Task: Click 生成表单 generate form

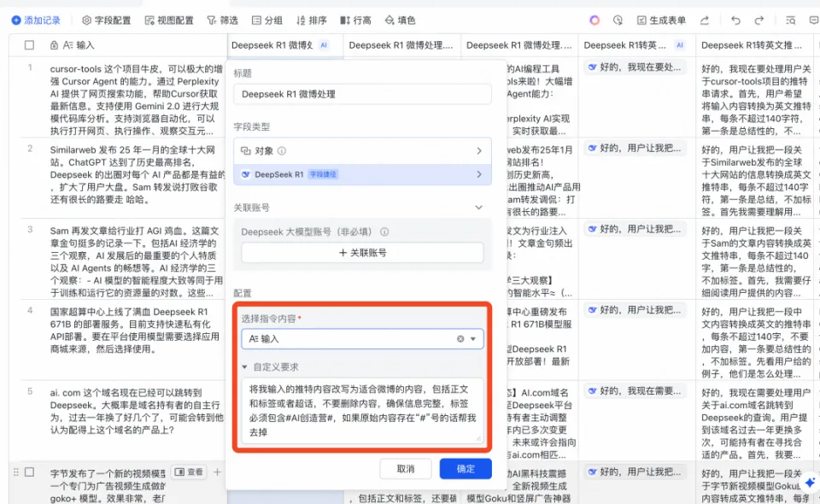Action: click(661, 21)
